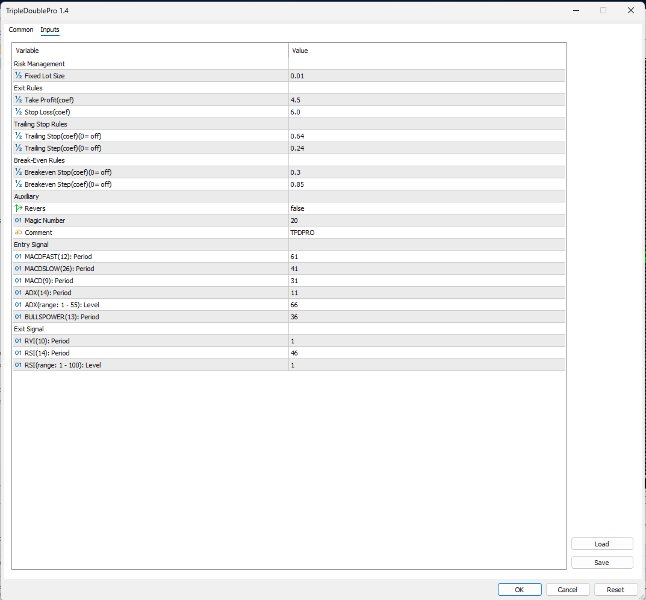Click the BULLSPOWER(13) integer icon

coord(18,317)
